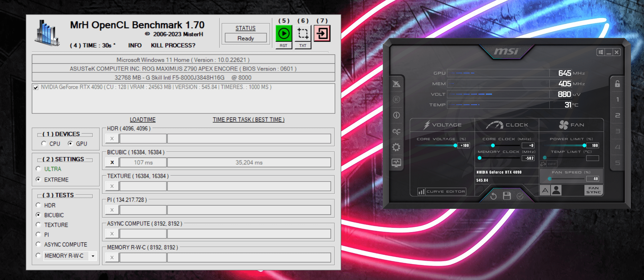Adjust the MEMORY CLOCK slider handle
The height and width of the screenshot is (280, 644).
click(x=480, y=158)
